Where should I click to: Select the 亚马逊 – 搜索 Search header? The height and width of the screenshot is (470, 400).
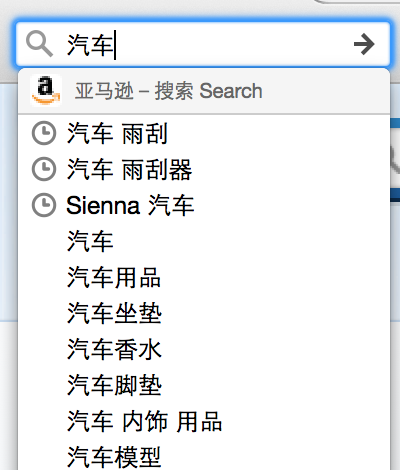point(204,91)
